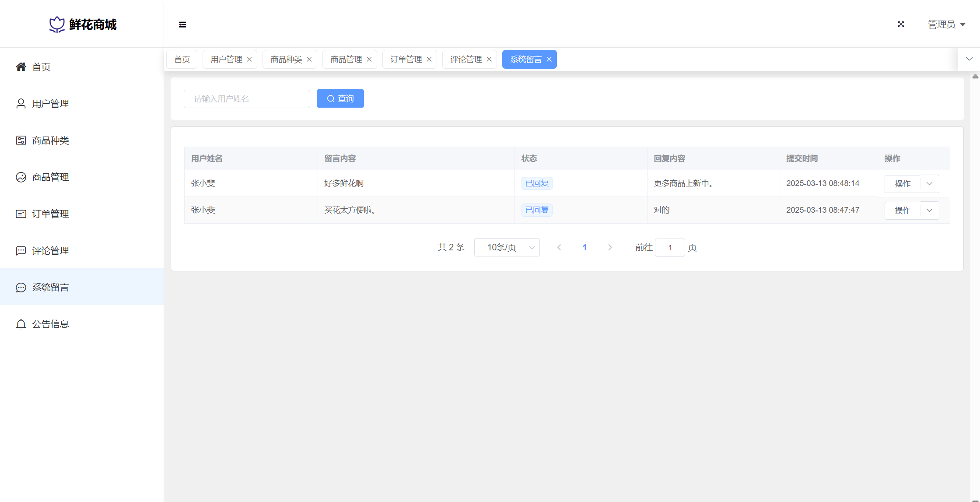Screen dimensions: 980x502
Task: Select 评论管理 in the sidebar
Action: (50, 250)
